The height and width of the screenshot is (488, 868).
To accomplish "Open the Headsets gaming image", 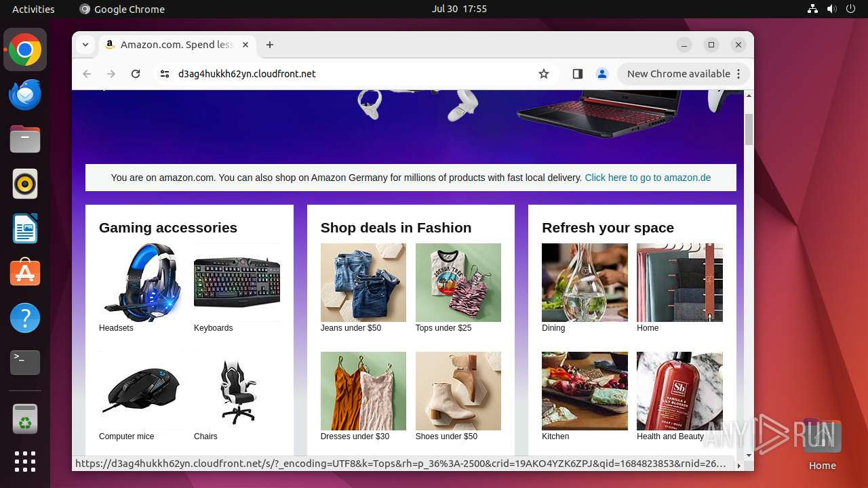I will [x=142, y=283].
